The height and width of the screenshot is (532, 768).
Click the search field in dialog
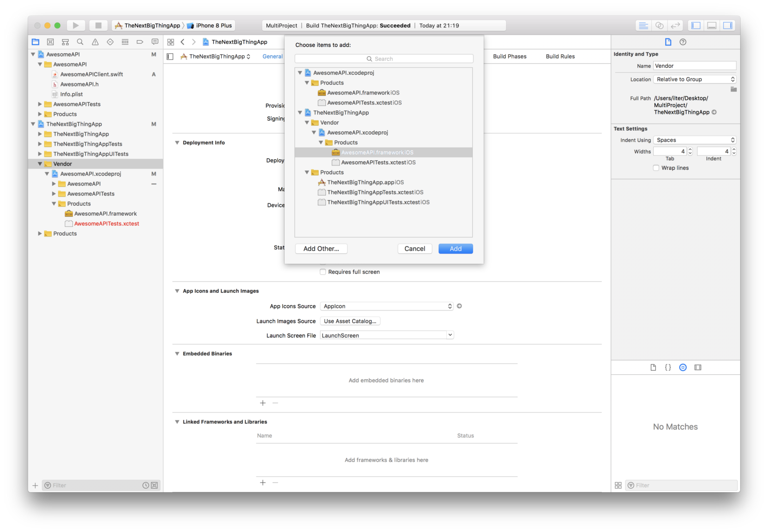(x=384, y=59)
